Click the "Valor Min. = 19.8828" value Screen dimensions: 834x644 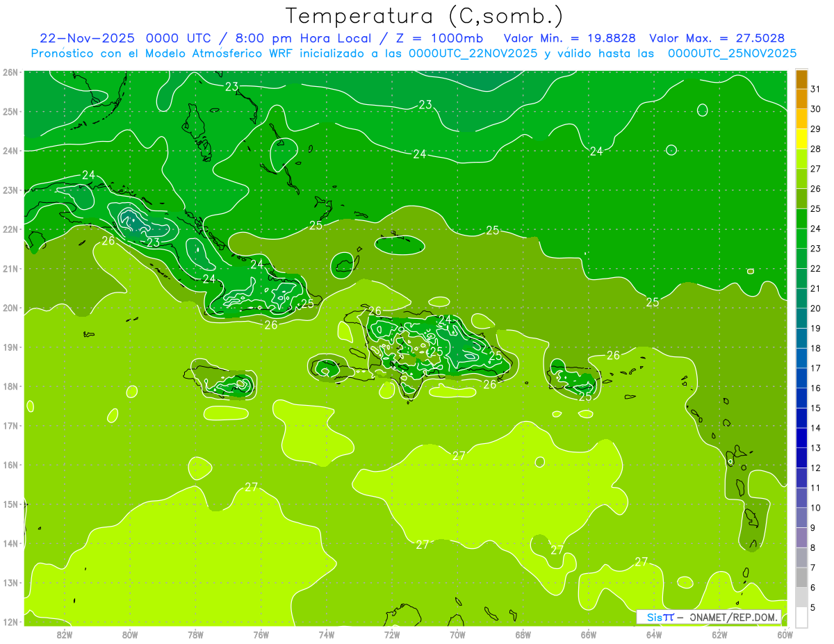point(571,38)
